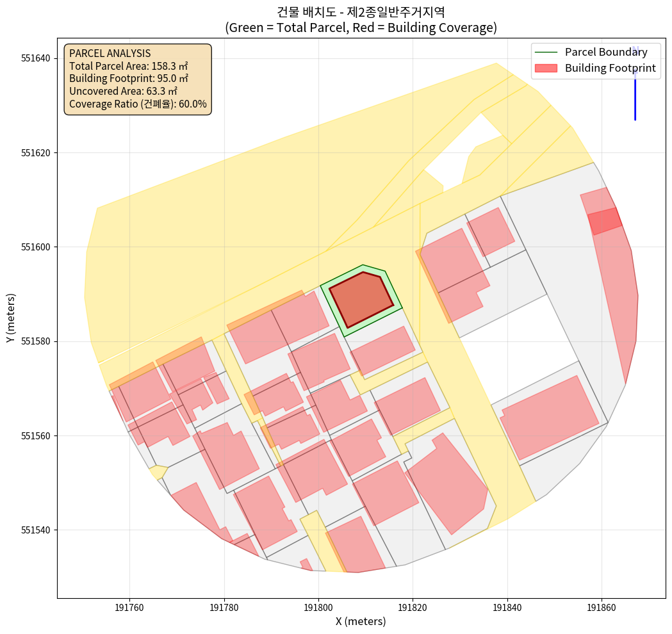Click the Uncovered Area 63.3 ㎡ line
Image resolution: width=672 pixels, height=634 pixels.
123,91
